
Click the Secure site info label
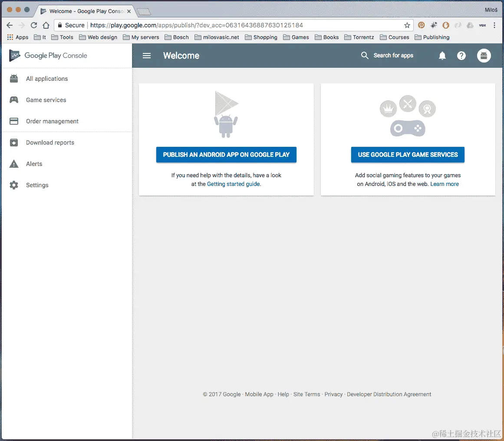pyautogui.click(x=71, y=25)
